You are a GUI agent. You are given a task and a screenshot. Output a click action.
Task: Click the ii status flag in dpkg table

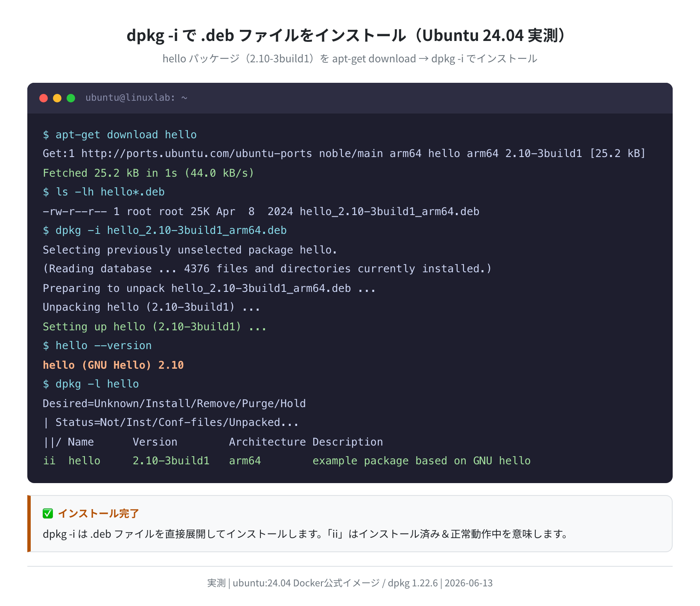tap(49, 461)
